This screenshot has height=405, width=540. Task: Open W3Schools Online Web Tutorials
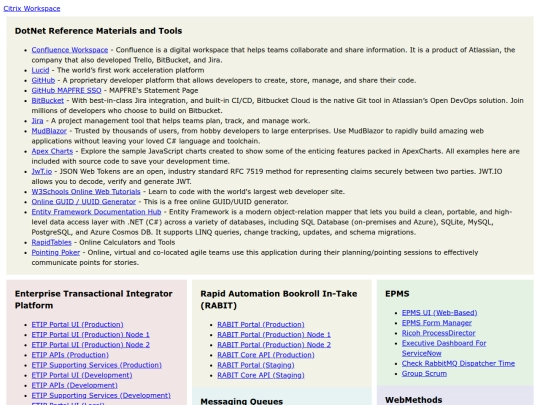pyautogui.click(x=86, y=192)
